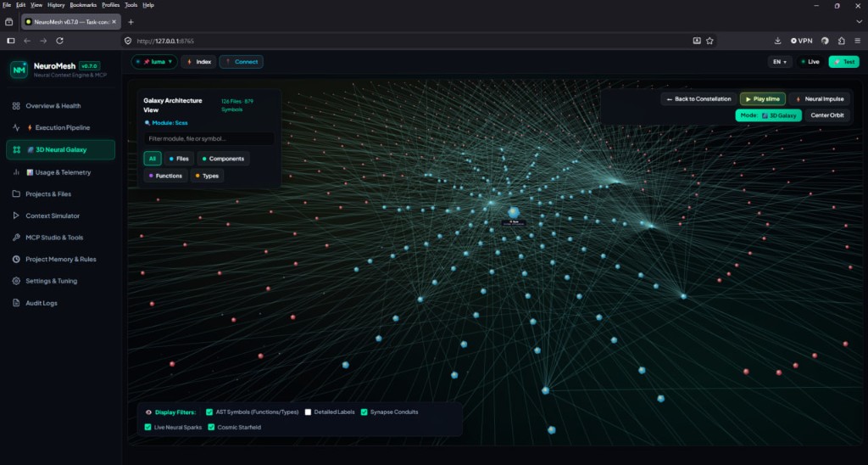Viewport: 868px width, 465px height.
Task: Click the Execution Pipeline pulse icon
Action: (16, 127)
